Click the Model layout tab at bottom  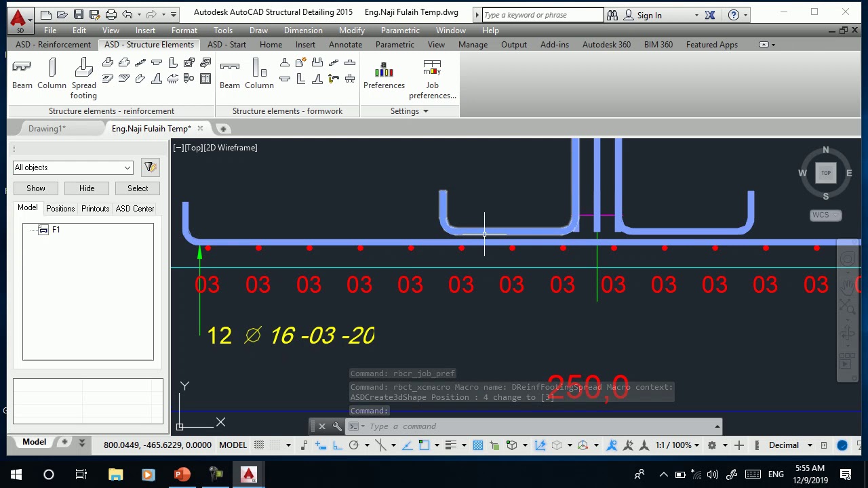pos(34,442)
